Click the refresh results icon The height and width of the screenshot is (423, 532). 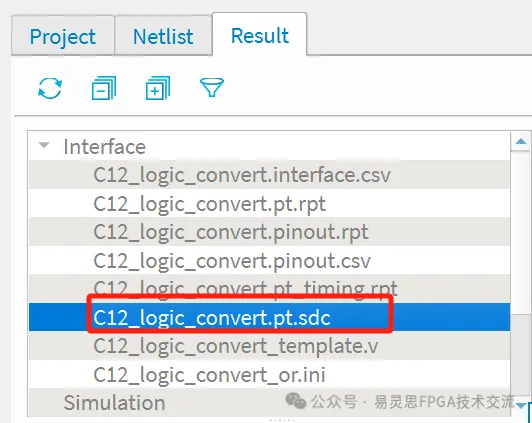point(50,88)
